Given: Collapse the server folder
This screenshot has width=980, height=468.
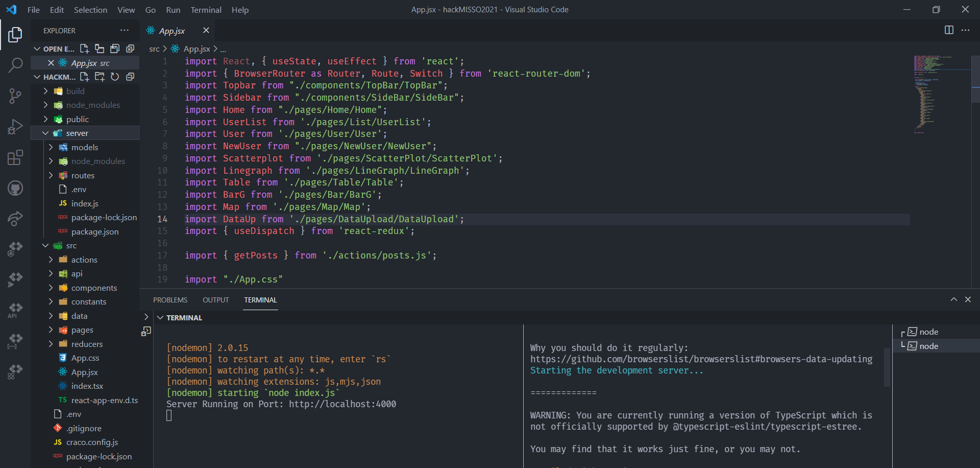Looking at the screenshot, I should (x=45, y=133).
